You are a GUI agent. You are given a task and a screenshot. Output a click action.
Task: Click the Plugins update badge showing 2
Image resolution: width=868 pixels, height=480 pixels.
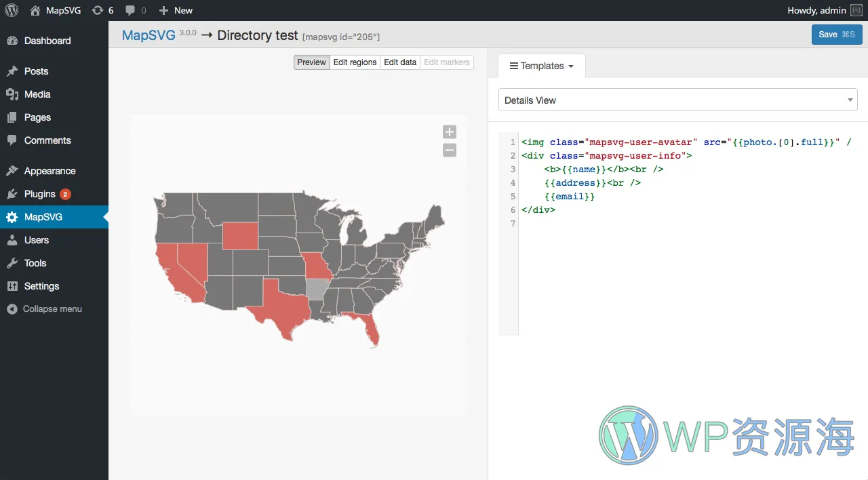[x=65, y=194]
